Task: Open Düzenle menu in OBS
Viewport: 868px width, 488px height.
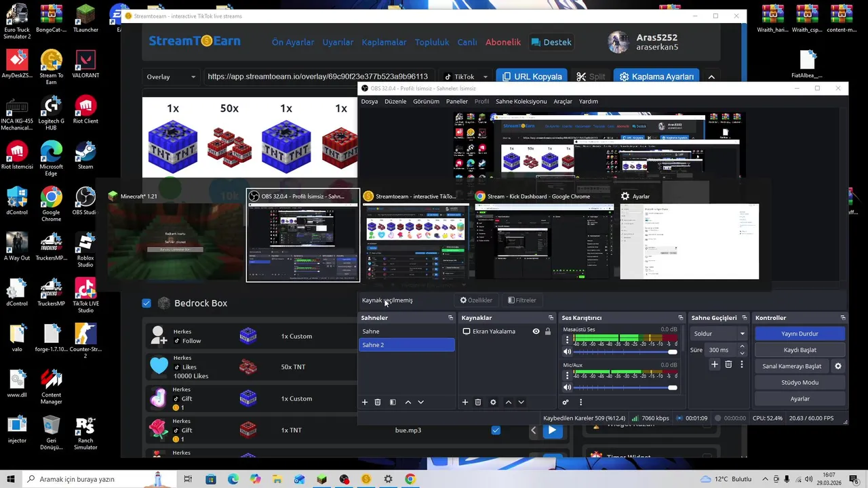Action: point(395,101)
